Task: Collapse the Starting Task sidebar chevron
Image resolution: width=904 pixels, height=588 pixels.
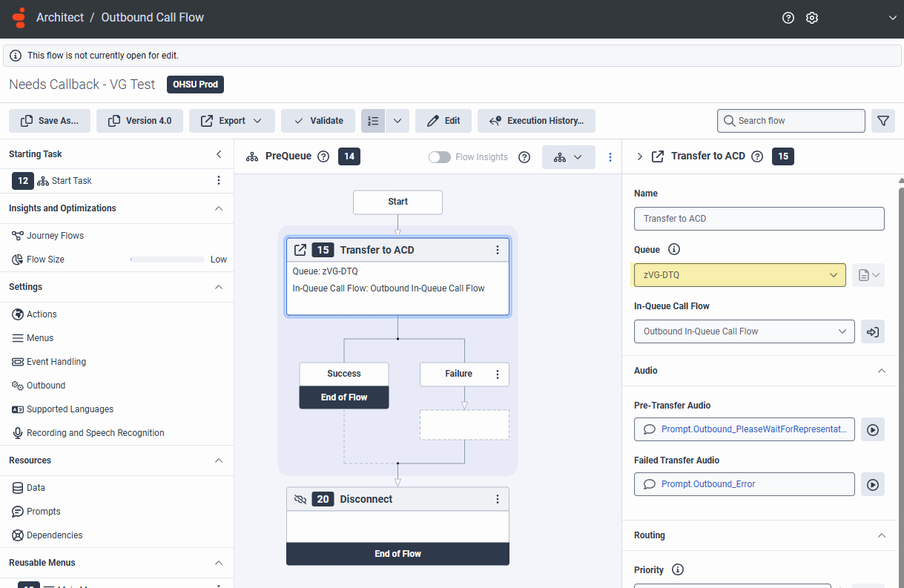Action: click(219, 154)
